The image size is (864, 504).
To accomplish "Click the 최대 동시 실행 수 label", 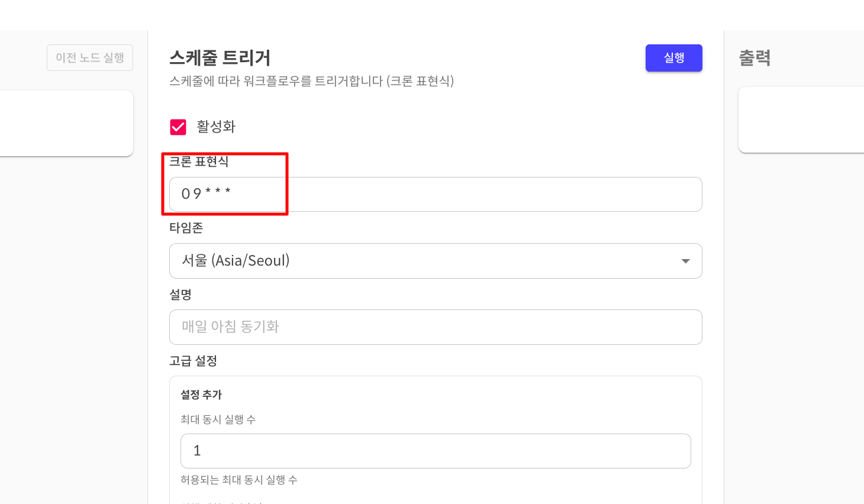I will click(x=218, y=419).
